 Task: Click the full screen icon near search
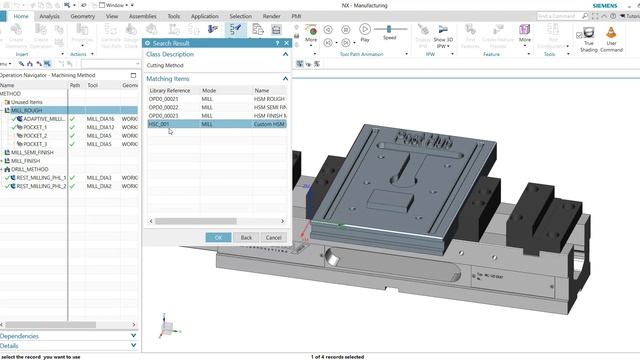pos(595,16)
